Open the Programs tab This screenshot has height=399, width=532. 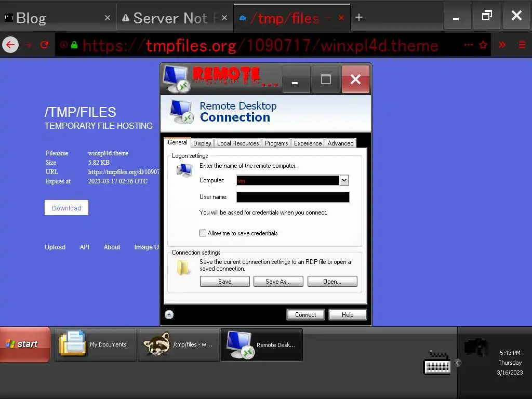[276, 143]
